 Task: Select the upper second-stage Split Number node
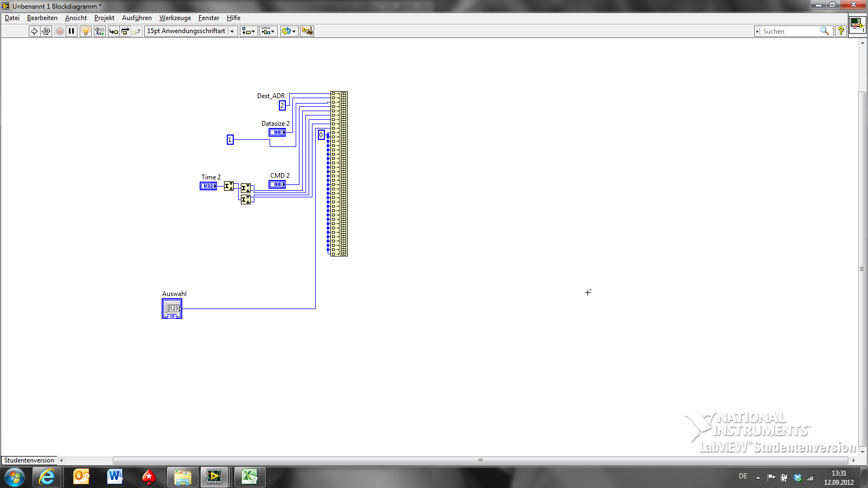pos(246,188)
